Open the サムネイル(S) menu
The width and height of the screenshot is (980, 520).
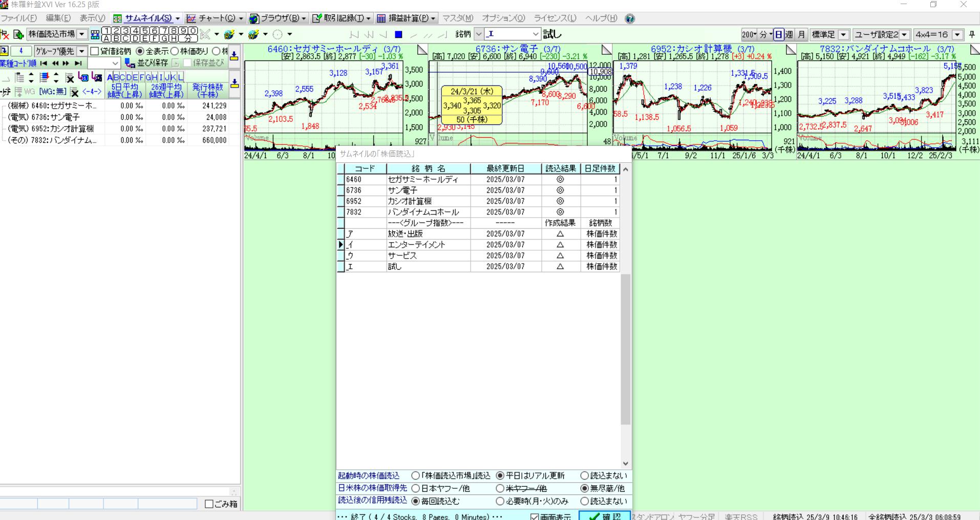pos(146,18)
